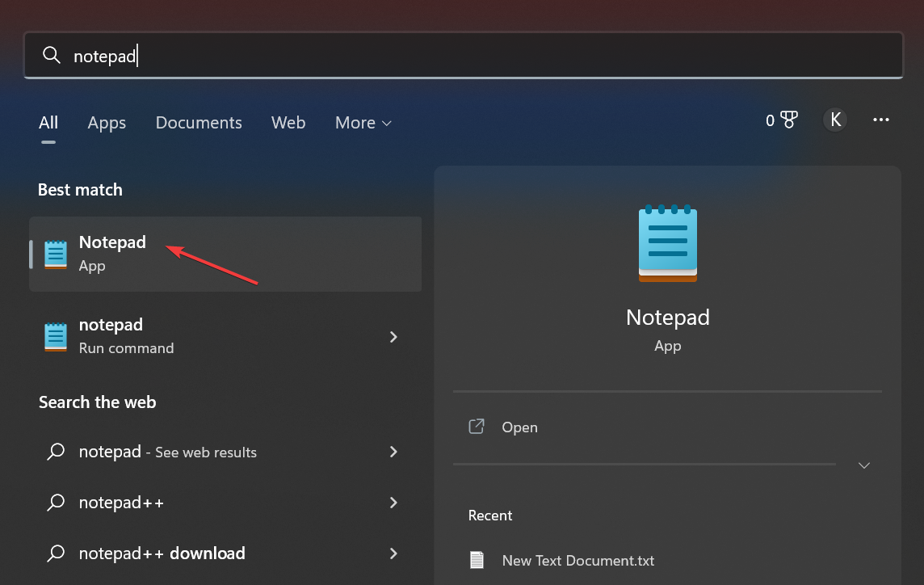924x585 pixels.
Task: Select the notepad Run command icon
Action: [54, 336]
